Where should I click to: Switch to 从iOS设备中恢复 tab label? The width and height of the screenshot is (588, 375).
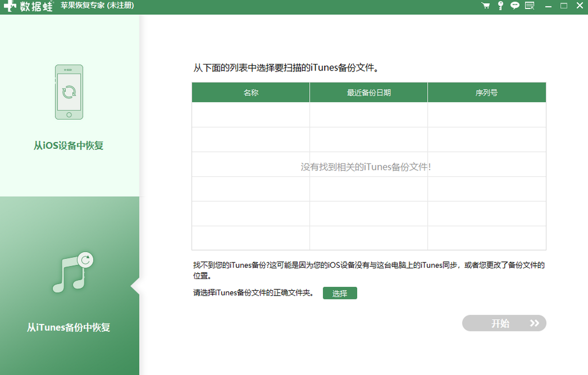[x=69, y=145]
